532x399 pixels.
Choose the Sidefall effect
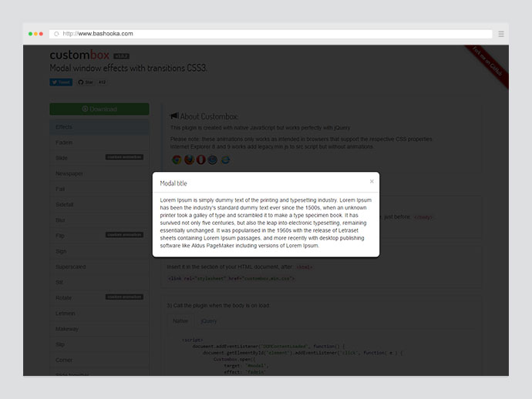coord(99,204)
